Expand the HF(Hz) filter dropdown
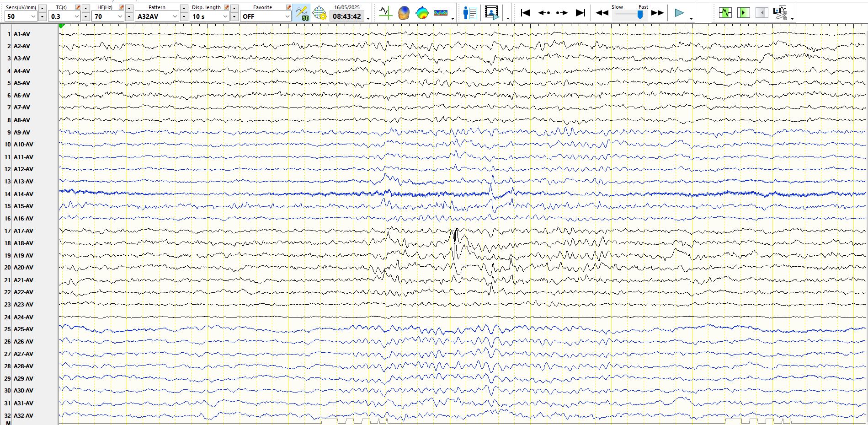The width and height of the screenshot is (868, 425). pos(120,16)
